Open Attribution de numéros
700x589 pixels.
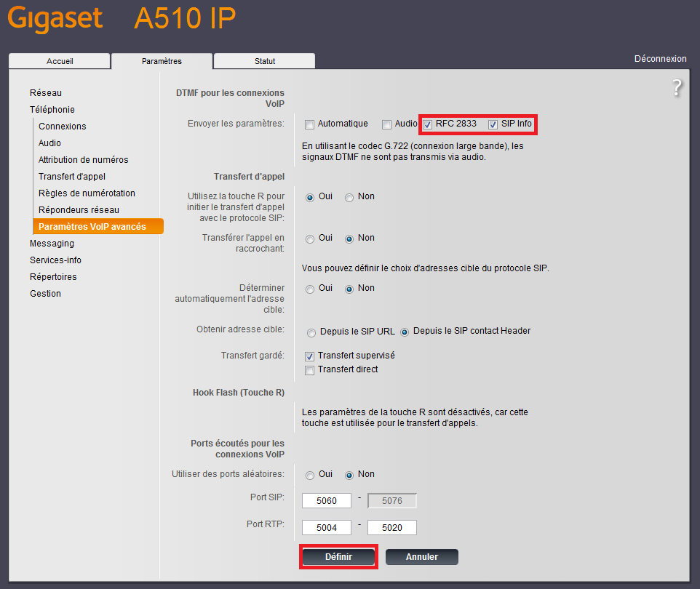click(x=83, y=160)
